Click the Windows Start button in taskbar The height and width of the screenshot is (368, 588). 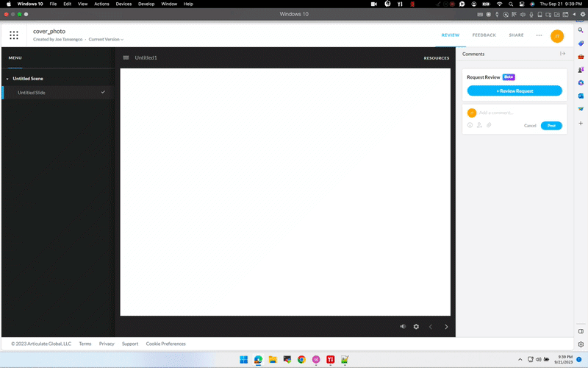pyautogui.click(x=244, y=359)
